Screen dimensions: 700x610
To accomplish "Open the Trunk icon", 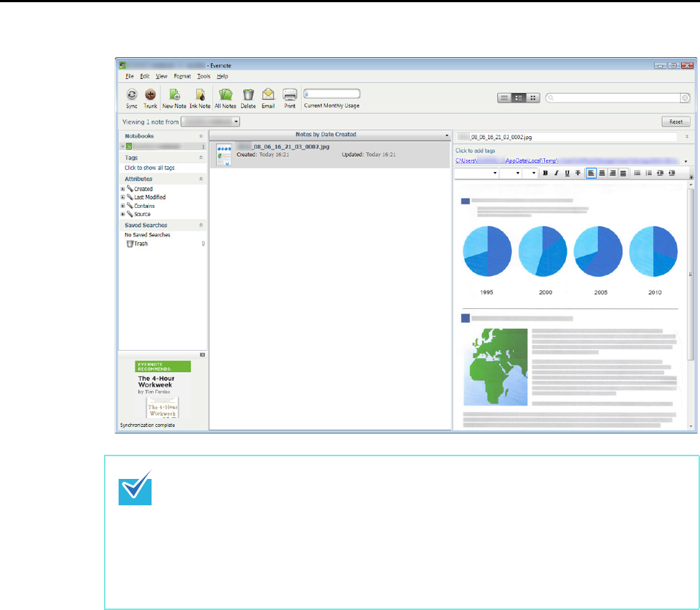I will click(150, 94).
